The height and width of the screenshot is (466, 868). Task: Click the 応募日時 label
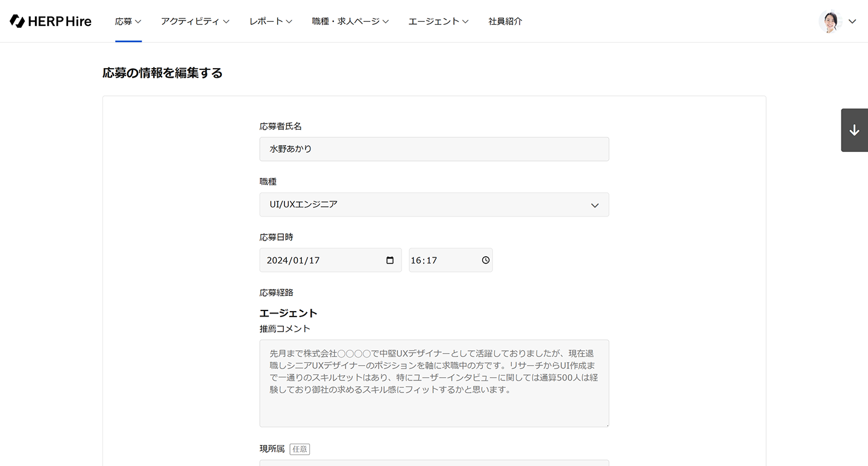click(x=277, y=237)
